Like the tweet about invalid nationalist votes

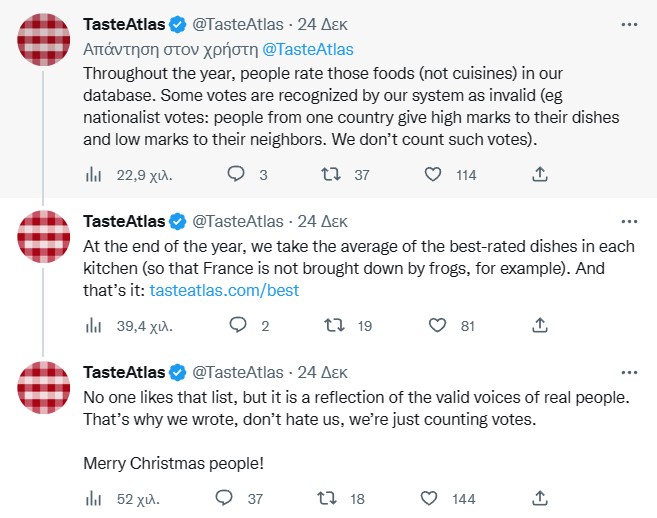(433, 174)
